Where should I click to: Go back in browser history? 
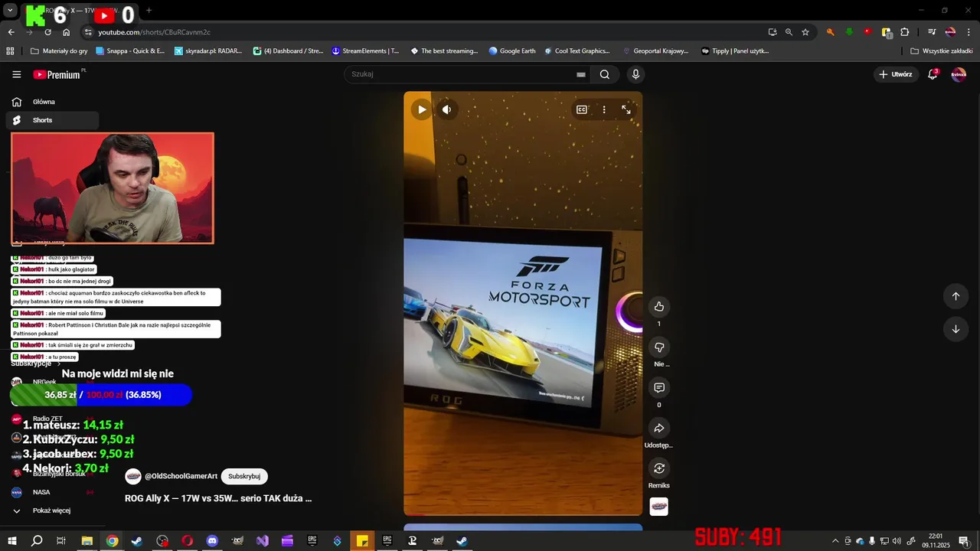[x=11, y=32]
